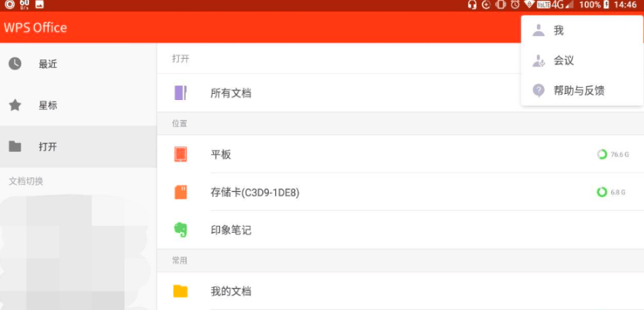The width and height of the screenshot is (644, 310).
Task: Open the 印象笔记 location
Action: point(400,230)
